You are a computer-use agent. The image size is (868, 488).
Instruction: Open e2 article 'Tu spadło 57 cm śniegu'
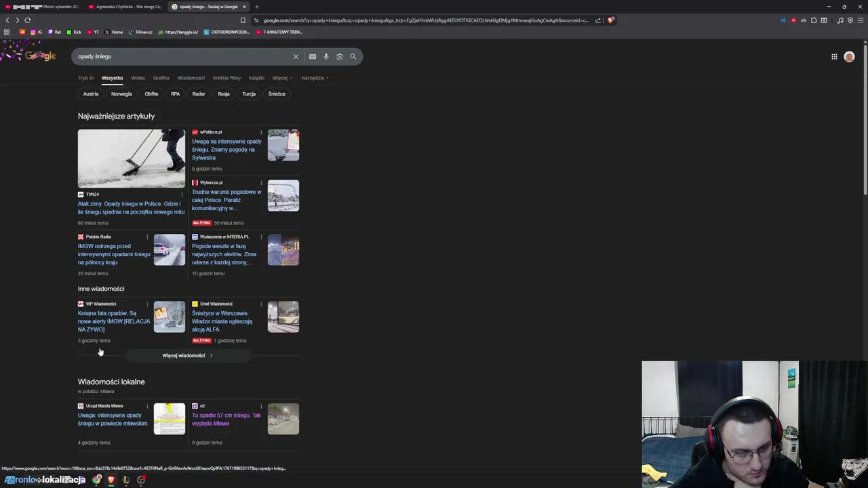226,419
